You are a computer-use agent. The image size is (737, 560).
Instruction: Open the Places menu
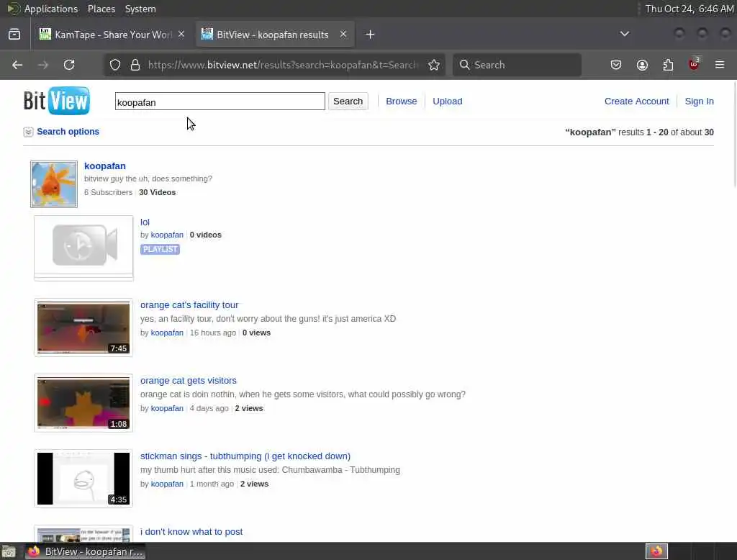(101, 9)
